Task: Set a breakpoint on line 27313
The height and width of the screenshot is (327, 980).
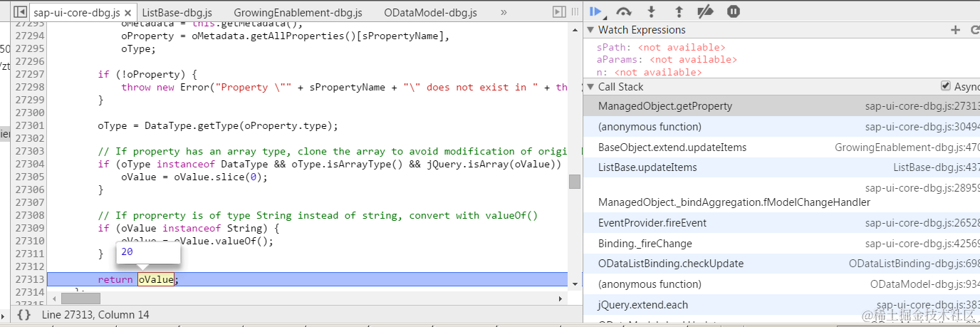Action: click(x=29, y=279)
